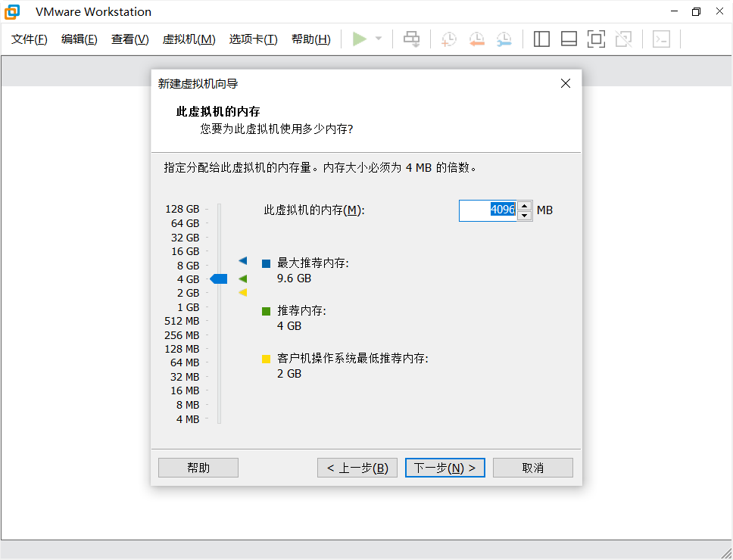
Task: Increase memory with the up spinner arrow
Action: tap(525, 206)
